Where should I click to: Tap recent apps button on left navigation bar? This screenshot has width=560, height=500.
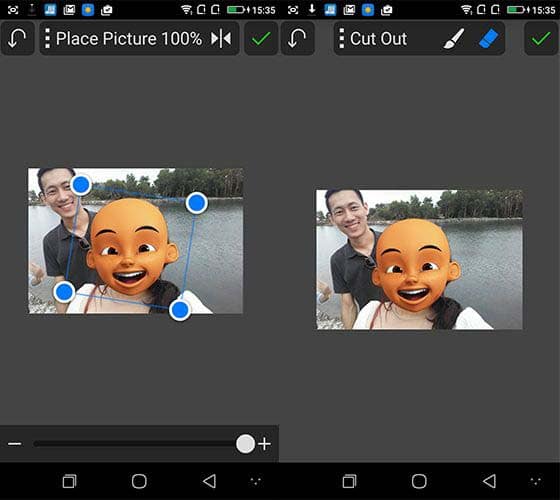(69, 481)
